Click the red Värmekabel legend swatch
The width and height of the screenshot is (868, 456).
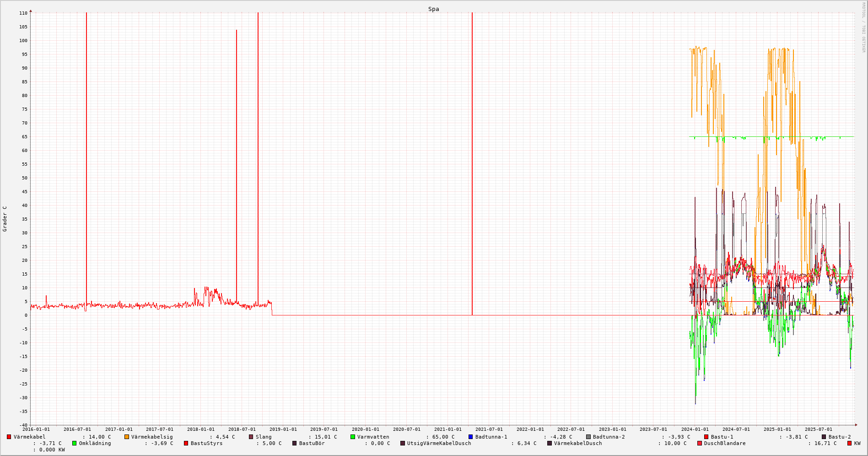(9, 437)
